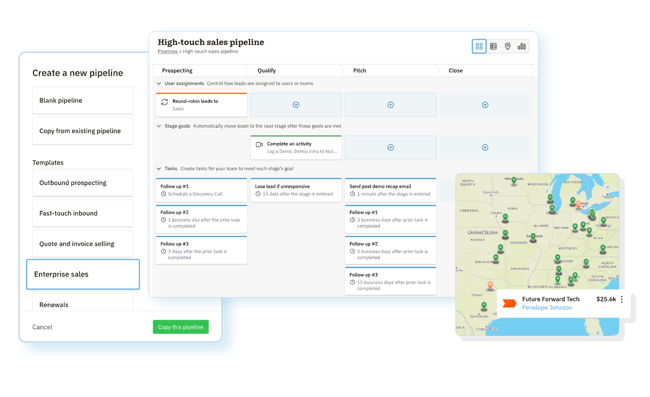Open the three-dot menu on Future Forward Tech
Image resolution: width=650 pixels, height=397 pixels.
tap(621, 299)
